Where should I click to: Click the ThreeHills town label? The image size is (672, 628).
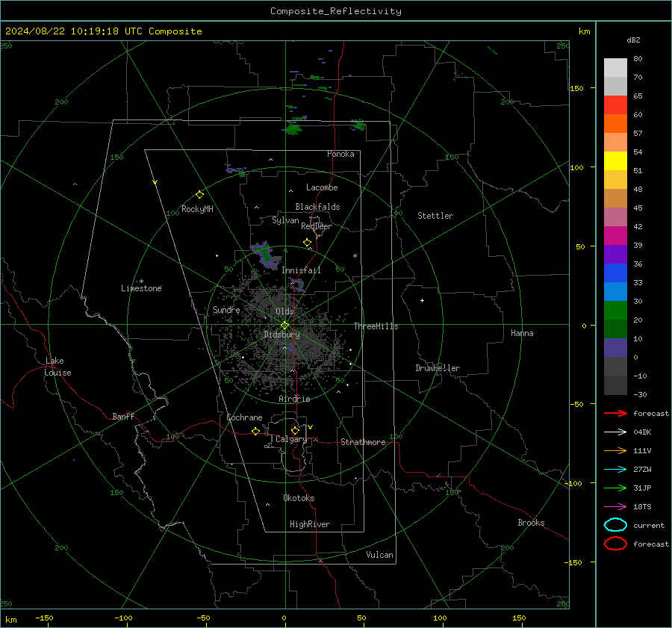tap(376, 326)
